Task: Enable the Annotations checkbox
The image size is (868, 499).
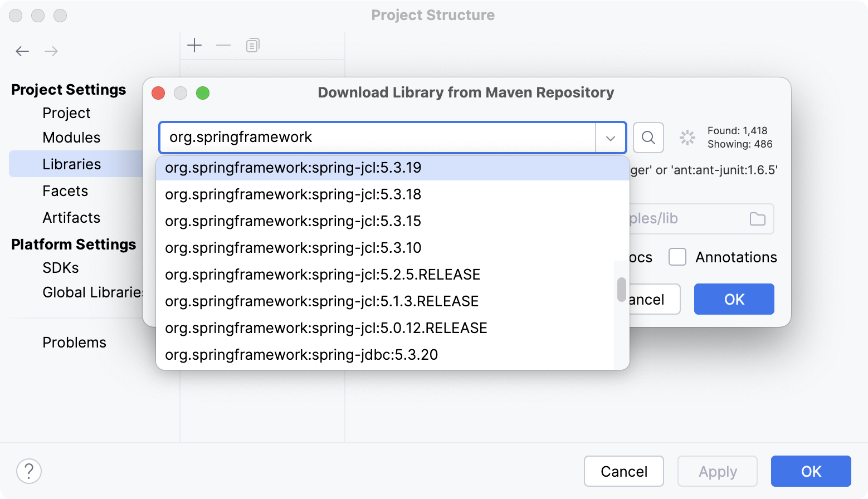Action: pos(677,257)
